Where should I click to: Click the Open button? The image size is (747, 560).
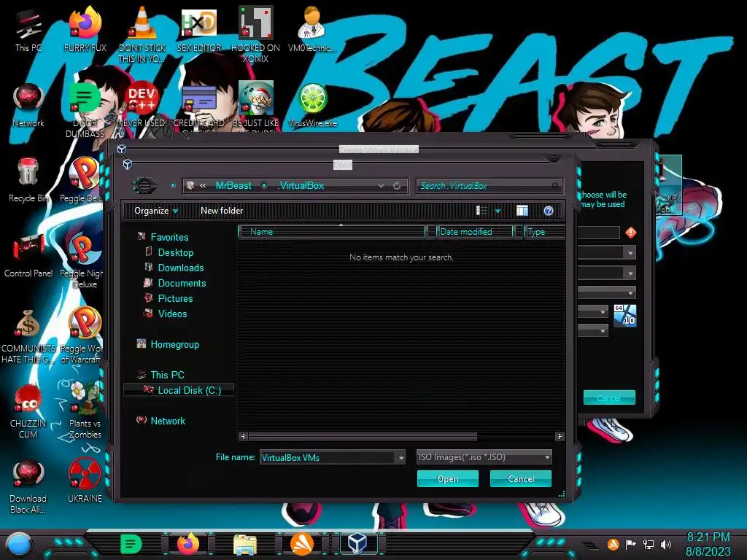447,478
